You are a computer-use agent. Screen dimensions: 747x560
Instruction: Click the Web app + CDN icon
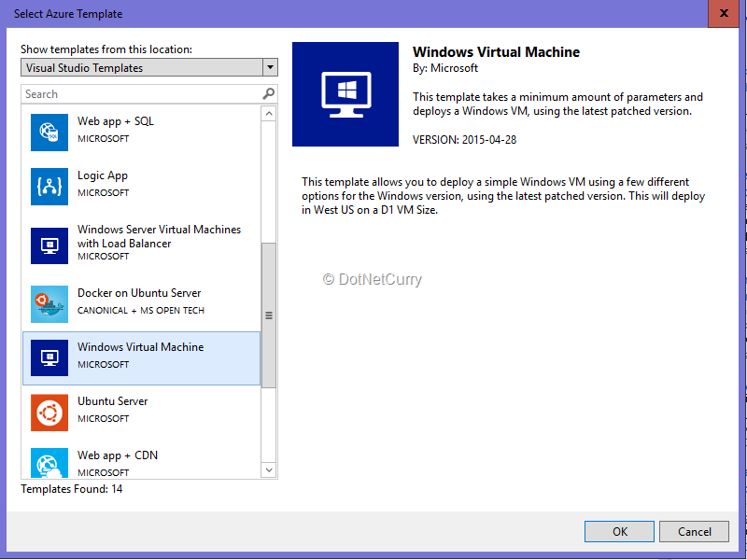[49, 462]
